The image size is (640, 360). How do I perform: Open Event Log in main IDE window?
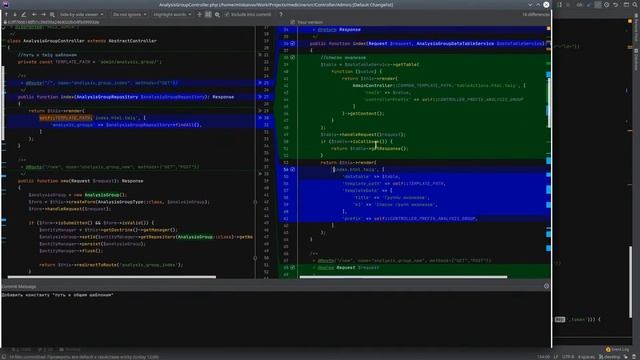point(617,349)
